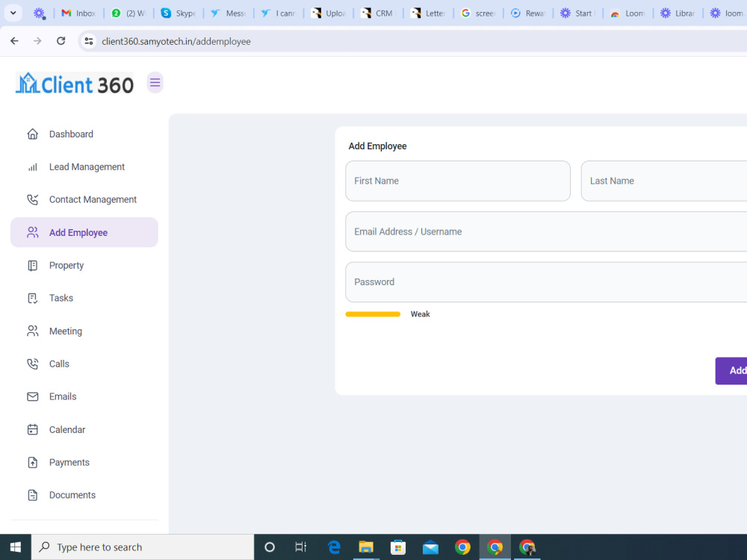Image resolution: width=747 pixels, height=560 pixels.
Task: Click the Meeting people icon
Action: (32, 331)
